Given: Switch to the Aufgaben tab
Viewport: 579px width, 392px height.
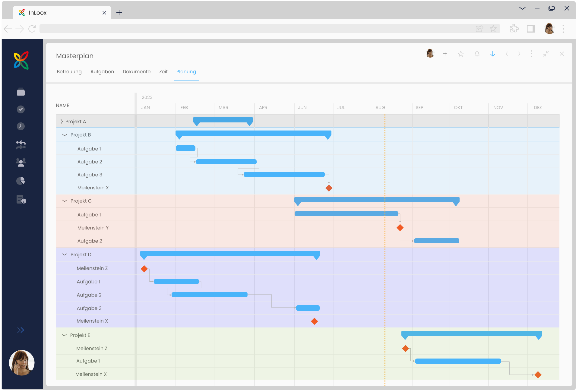Looking at the screenshot, I should (x=102, y=72).
